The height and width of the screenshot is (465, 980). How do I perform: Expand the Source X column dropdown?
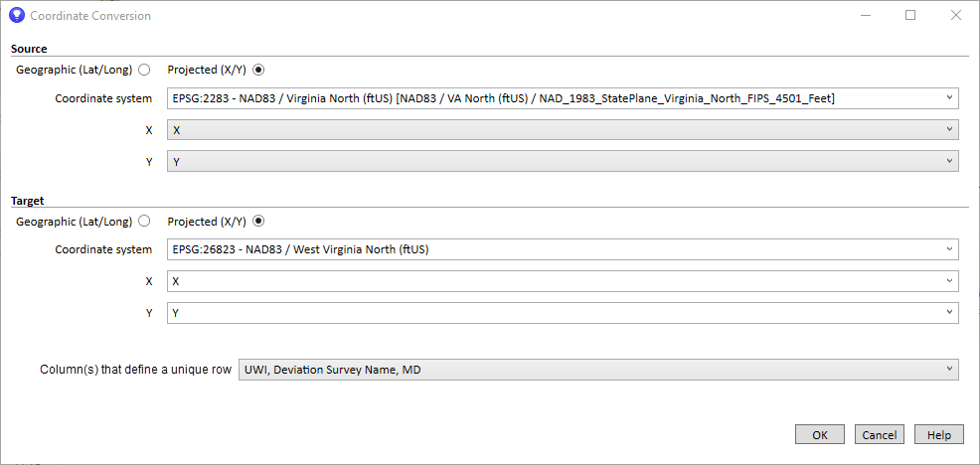pos(950,130)
